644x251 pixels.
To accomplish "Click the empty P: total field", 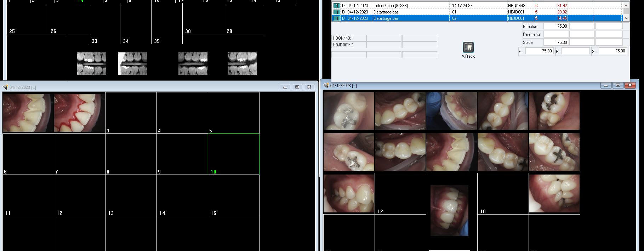I will (x=575, y=51).
